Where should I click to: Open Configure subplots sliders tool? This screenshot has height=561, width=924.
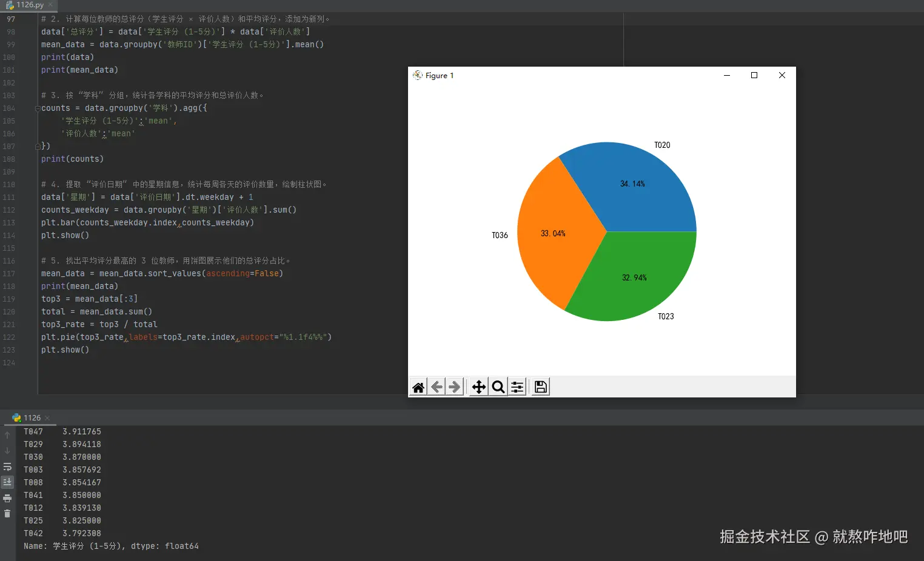[517, 387]
